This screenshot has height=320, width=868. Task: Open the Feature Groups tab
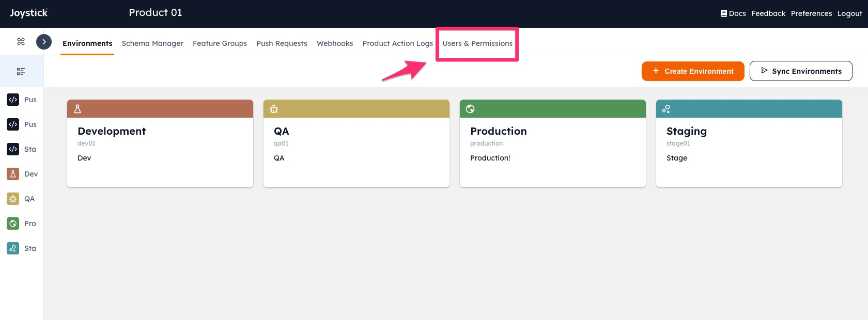click(x=220, y=43)
